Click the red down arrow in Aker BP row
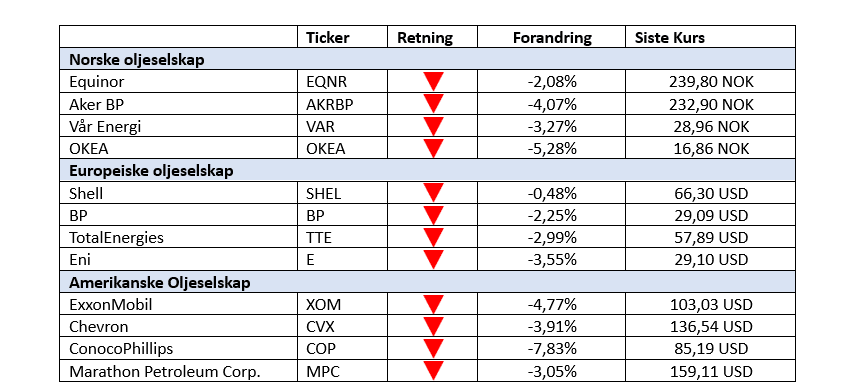Screen dimensions: 857x392 [433, 104]
